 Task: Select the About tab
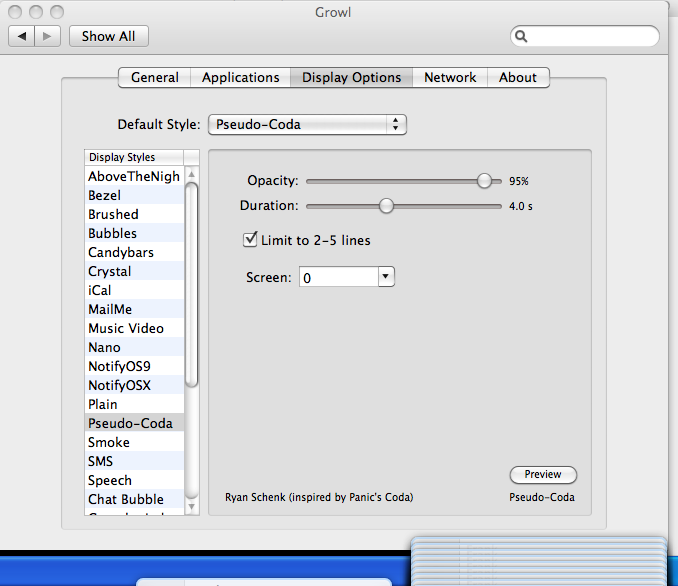(x=518, y=77)
